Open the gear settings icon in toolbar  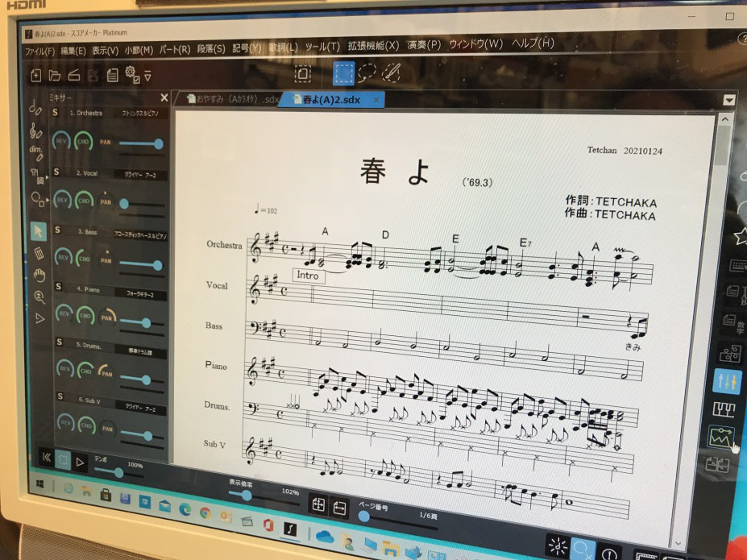click(132, 74)
